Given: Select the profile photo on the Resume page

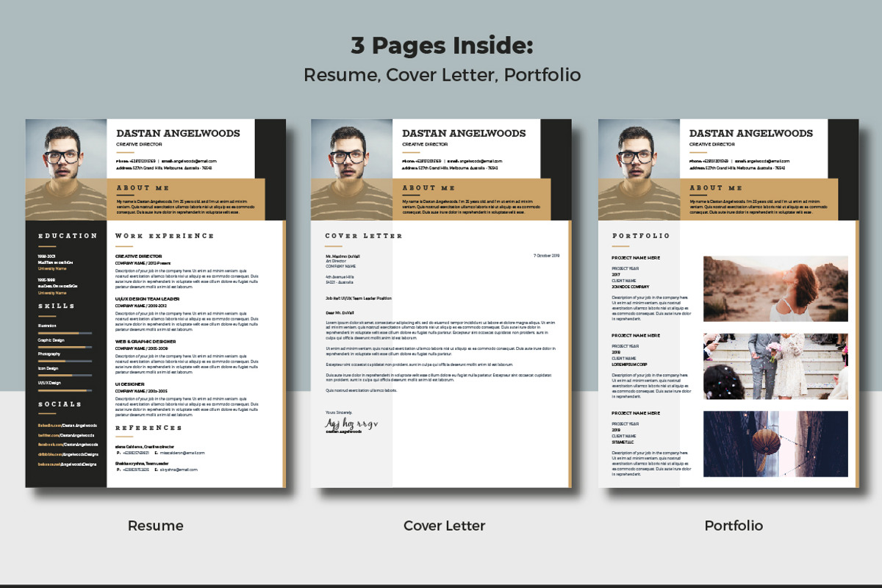Looking at the screenshot, I should point(66,169).
